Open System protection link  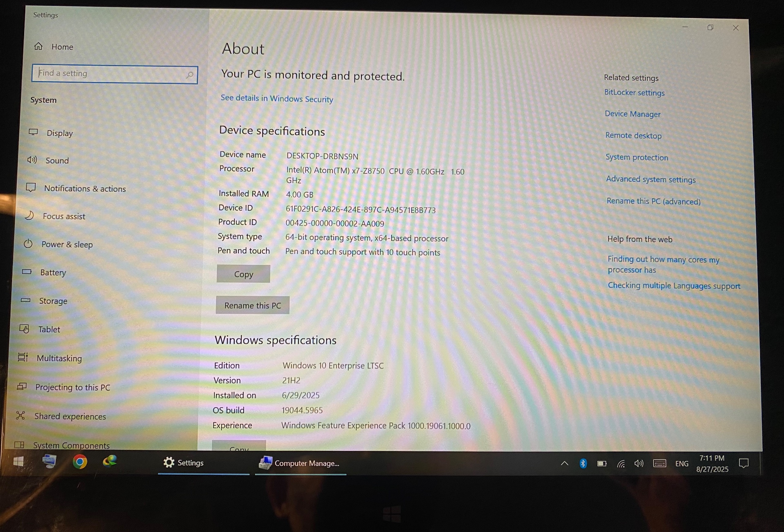[637, 157]
